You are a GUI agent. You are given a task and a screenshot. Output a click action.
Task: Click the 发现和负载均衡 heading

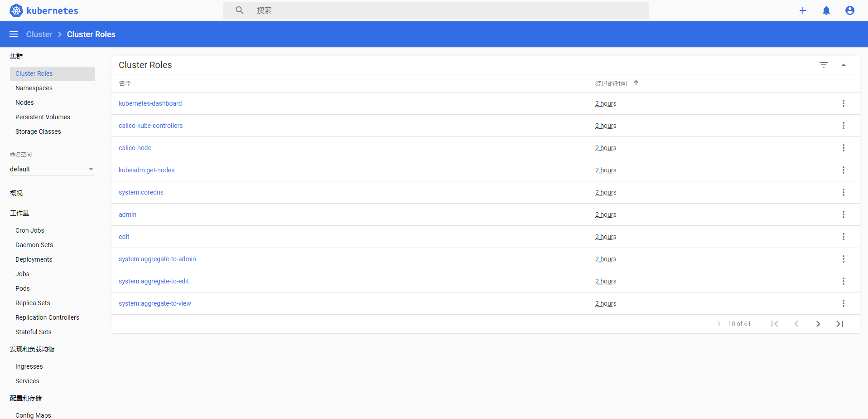(x=32, y=349)
